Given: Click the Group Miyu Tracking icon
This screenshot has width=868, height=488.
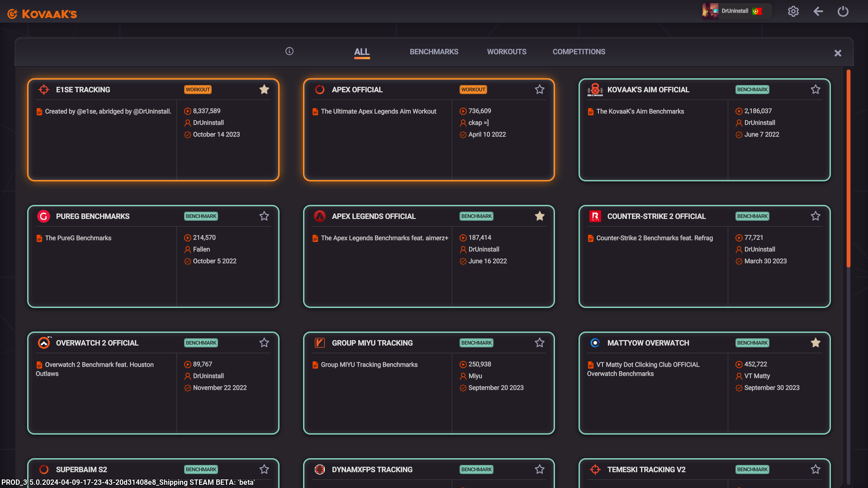Looking at the screenshot, I should 320,343.
